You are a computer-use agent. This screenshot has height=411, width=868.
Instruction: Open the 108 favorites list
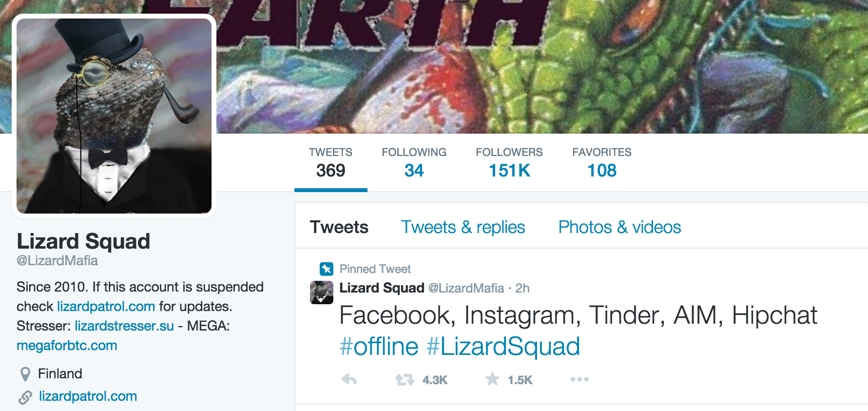click(x=601, y=163)
